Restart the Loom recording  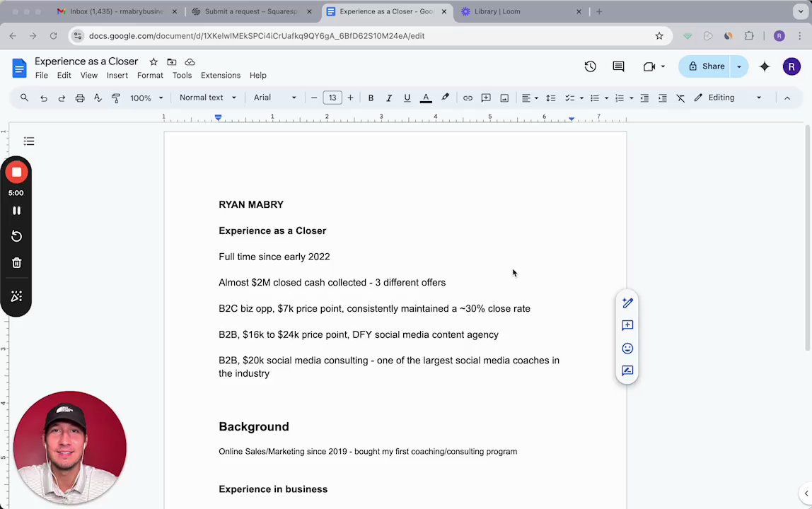coord(16,236)
